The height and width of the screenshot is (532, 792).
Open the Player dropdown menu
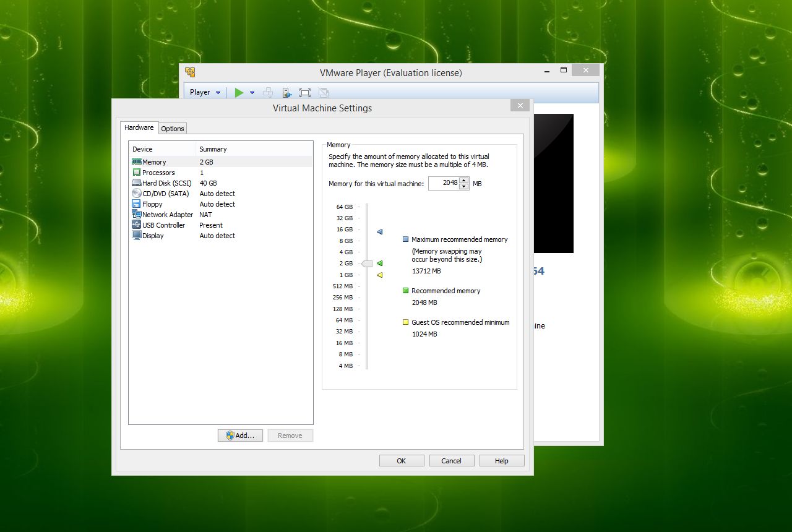click(x=204, y=92)
